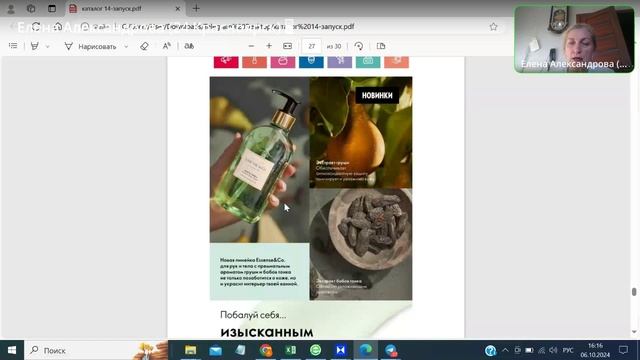Open the Mail app from taskbar
Image resolution: width=640 pixels, height=360 pixels.
point(216,350)
